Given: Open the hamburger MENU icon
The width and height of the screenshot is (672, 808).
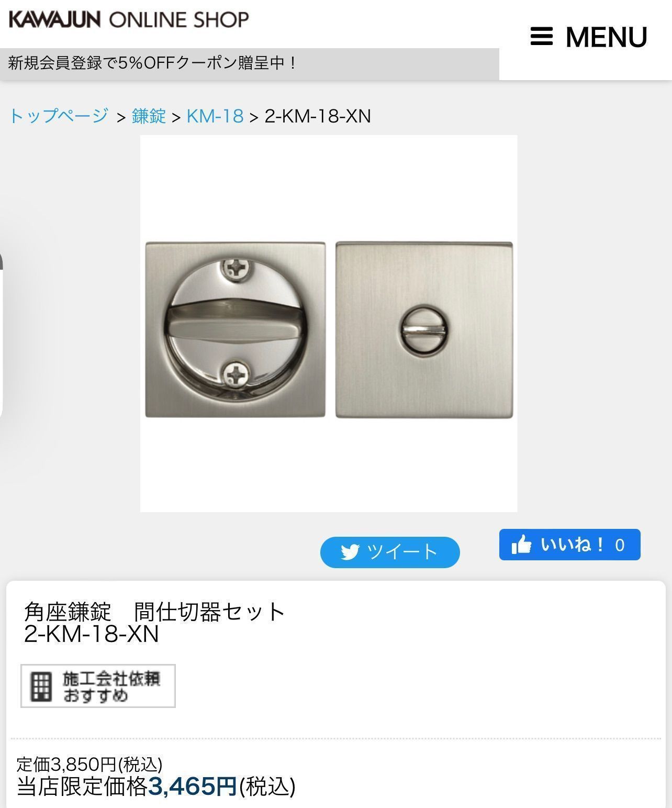Looking at the screenshot, I should [x=541, y=36].
